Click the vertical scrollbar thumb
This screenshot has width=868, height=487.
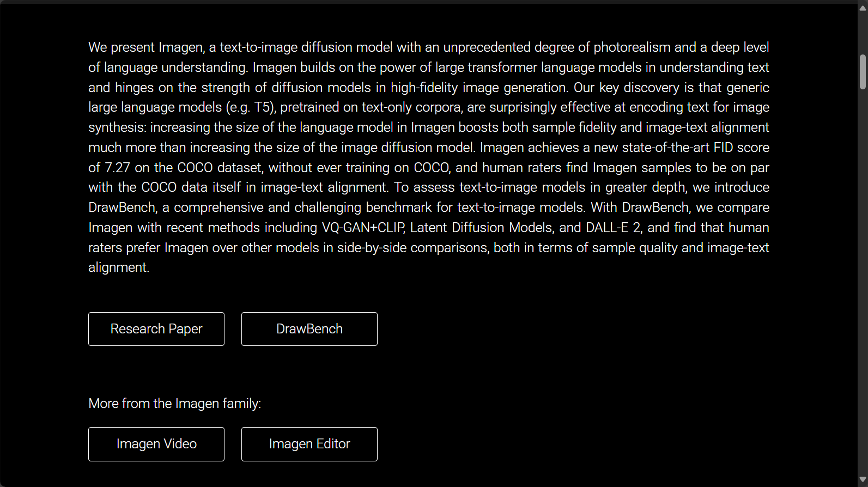[x=863, y=71]
